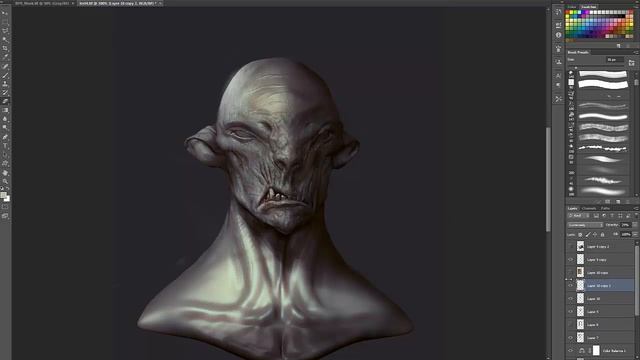Open the layer blend mode dropdown
The height and width of the screenshot is (360, 640).
pos(585,225)
